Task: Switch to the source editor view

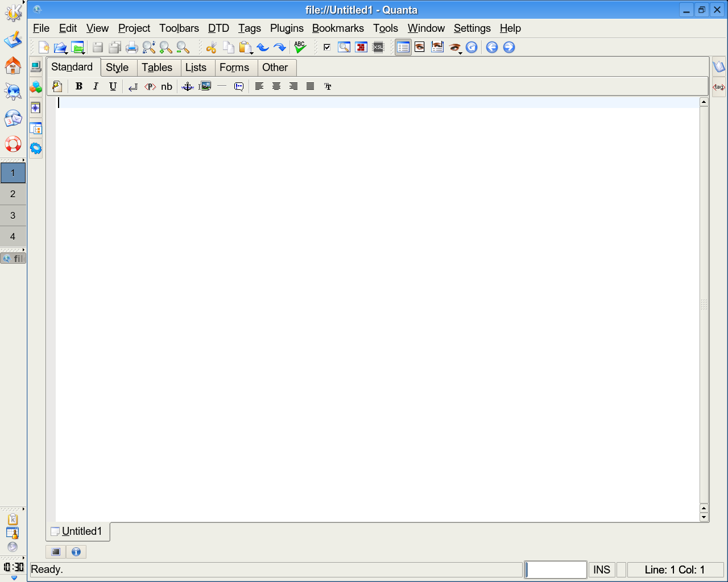Action: tap(403, 47)
